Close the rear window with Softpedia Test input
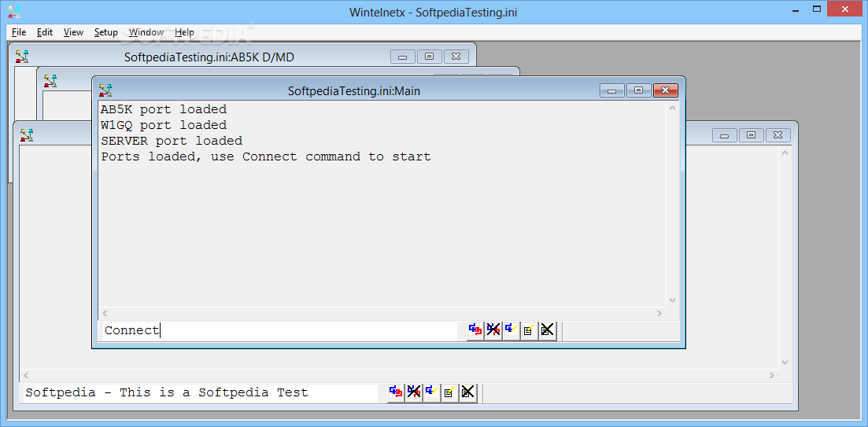The image size is (868, 427). pyautogui.click(x=778, y=135)
